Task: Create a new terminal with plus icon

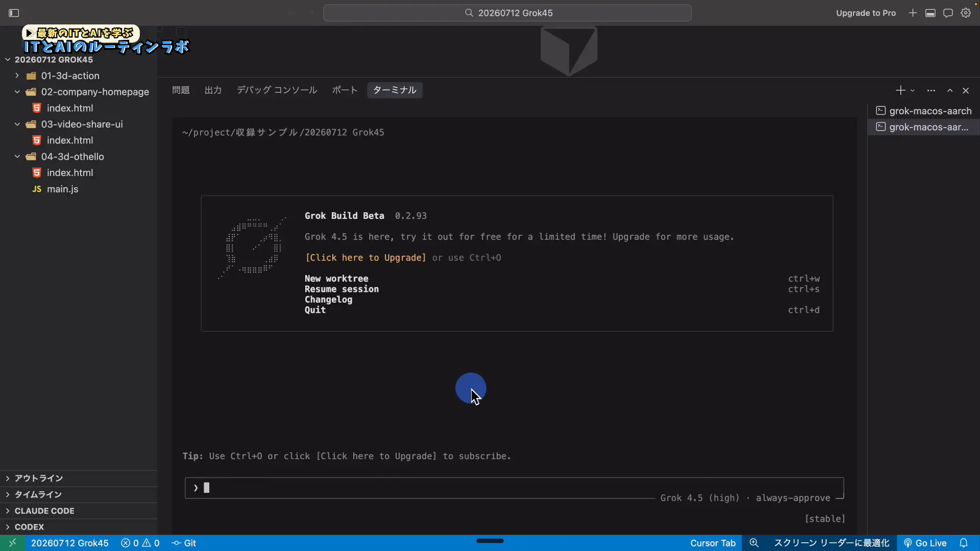Action: click(x=900, y=90)
